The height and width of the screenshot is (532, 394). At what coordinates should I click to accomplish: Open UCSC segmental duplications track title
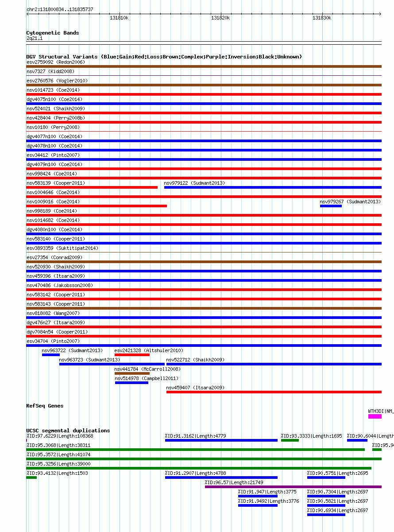click(68, 431)
